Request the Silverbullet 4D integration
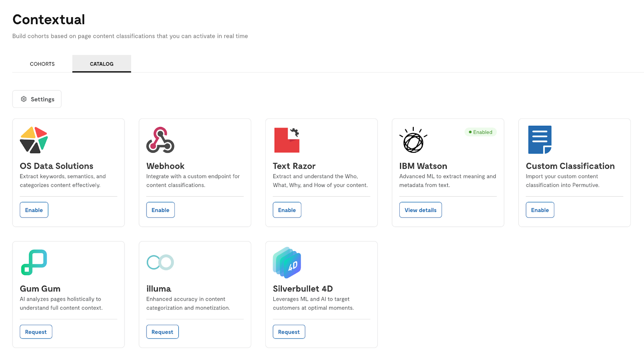This screenshot has height=359, width=644. (x=289, y=332)
